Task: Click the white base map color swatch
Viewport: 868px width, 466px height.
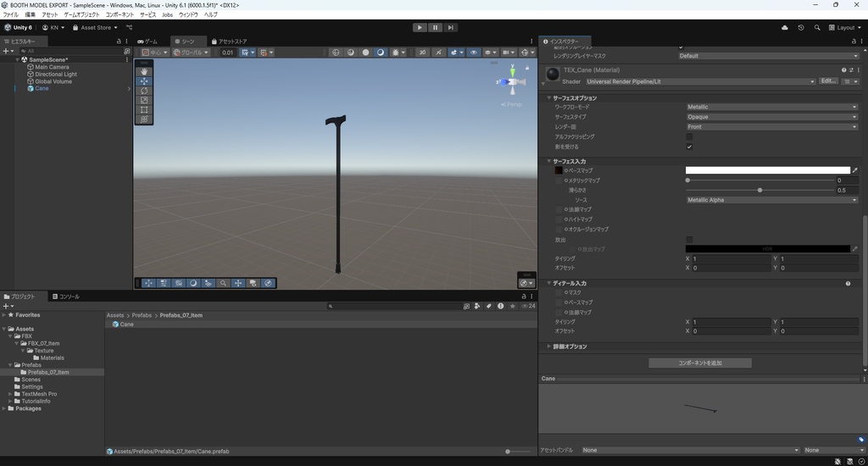Action: point(767,170)
